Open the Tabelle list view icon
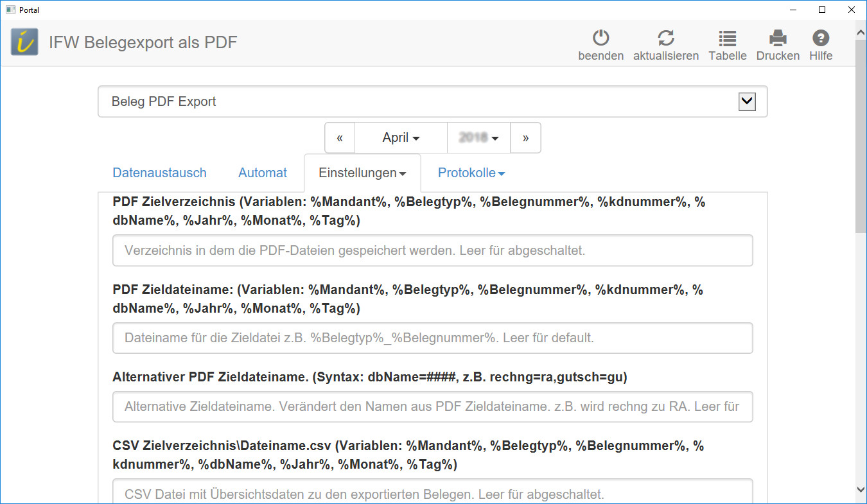The height and width of the screenshot is (504, 867). click(727, 39)
